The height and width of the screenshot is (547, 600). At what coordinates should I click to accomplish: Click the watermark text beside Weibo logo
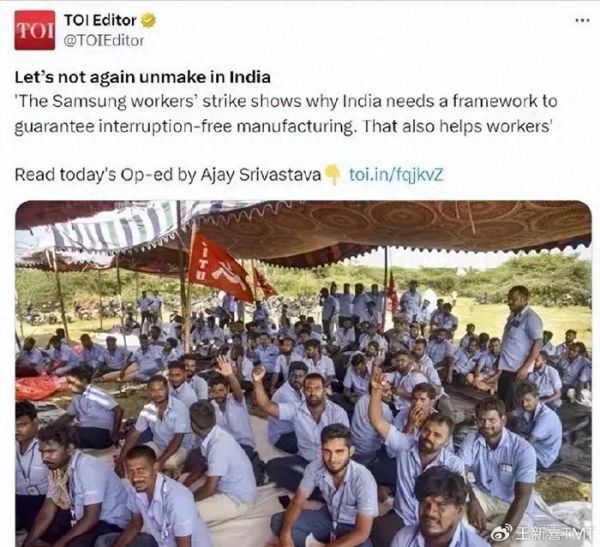[551, 532]
